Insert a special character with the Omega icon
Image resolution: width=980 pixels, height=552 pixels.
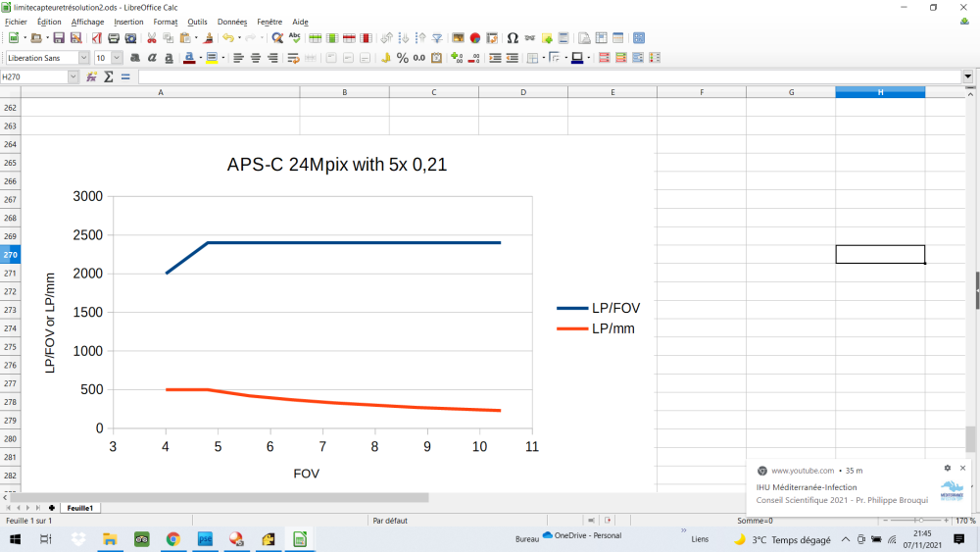513,38
